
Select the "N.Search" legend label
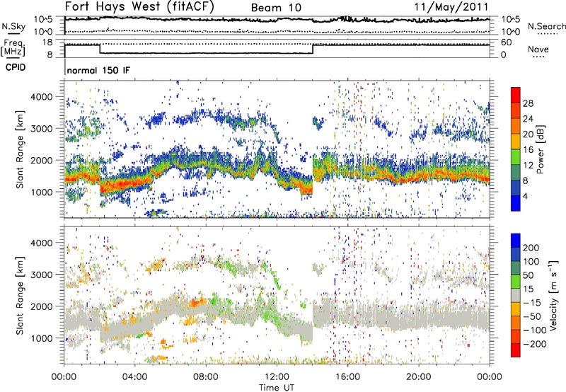[546, 26]
